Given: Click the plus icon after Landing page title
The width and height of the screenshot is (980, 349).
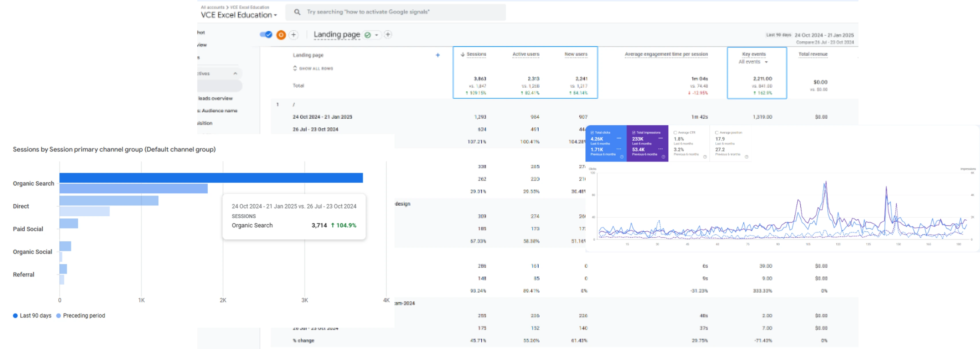Looking at the screenshot, I should 388,34.
